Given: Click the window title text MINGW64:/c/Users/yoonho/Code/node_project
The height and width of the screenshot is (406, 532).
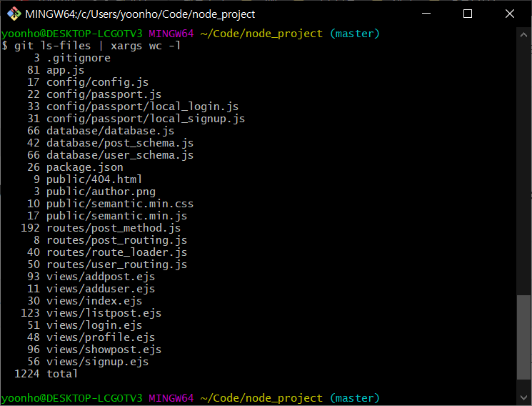Looking at the screenshot, I should (140, 14).
